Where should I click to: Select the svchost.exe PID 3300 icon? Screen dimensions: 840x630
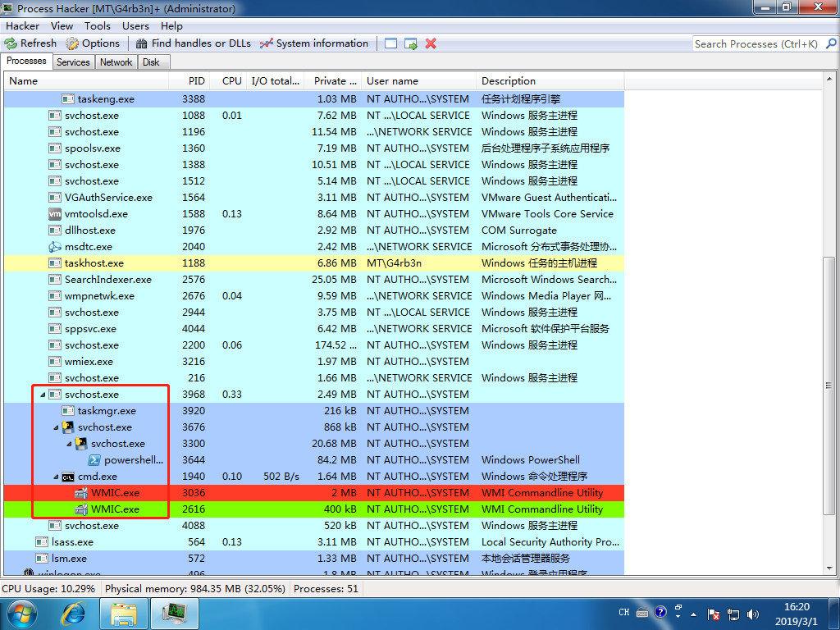[81, 444]
